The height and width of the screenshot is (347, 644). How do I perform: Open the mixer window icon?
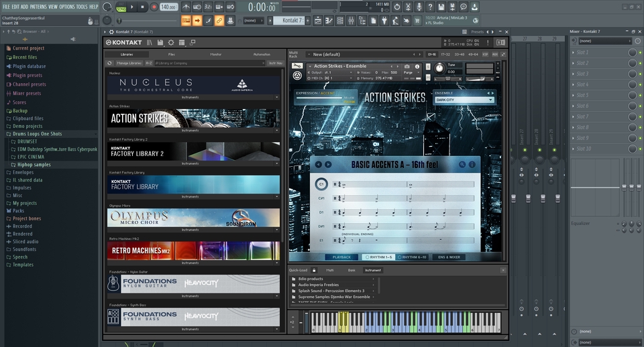(x=351, y=21)
